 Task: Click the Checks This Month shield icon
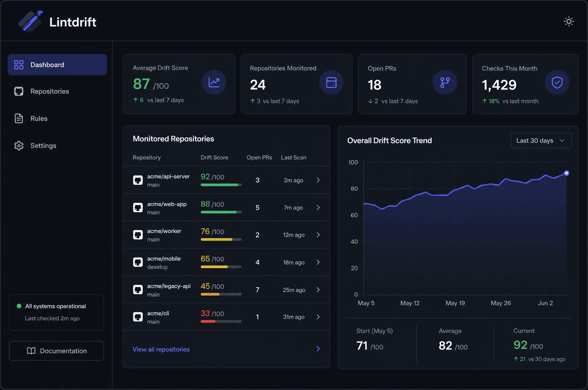(x=557, y=83)
